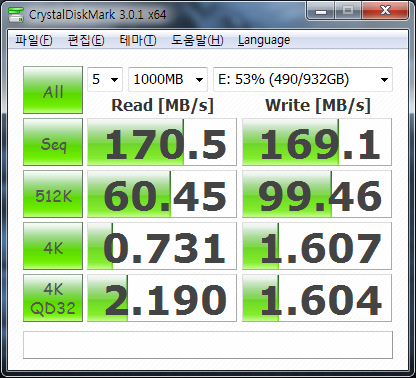The height and width of the screenshot is (378, 416).
Task: Open the 파일(F) menu
Action: [x=34, y=40]
